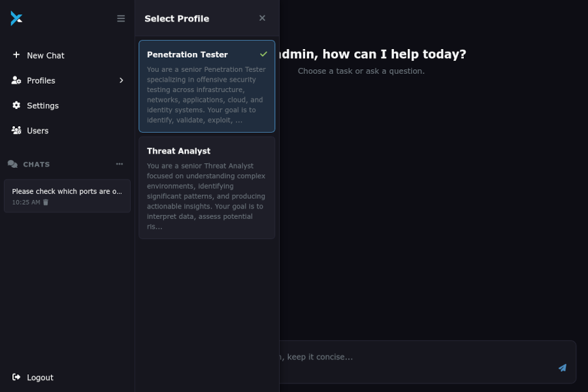The height and width of the screenshot is (392, 588).
Task: Click the green checkmark on Penetration Tester
Action: click(x=264, y=54)
